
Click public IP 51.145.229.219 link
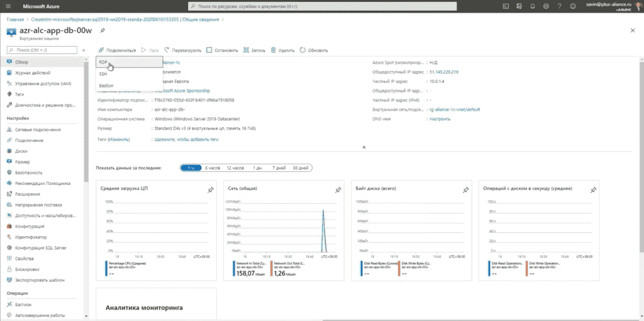pyautogui.click(x=444, y=72)
